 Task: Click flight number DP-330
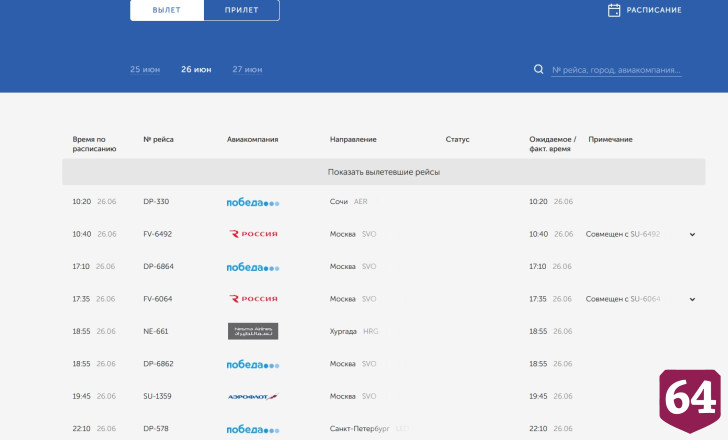click(156, 201)
